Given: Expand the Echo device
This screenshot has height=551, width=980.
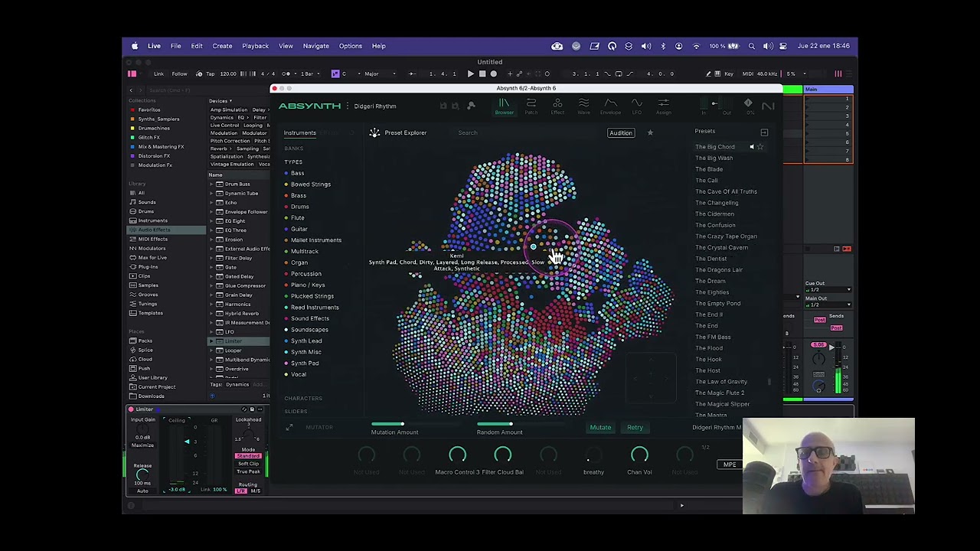Looking at the screenshot, I should click(x=212, y=203).
